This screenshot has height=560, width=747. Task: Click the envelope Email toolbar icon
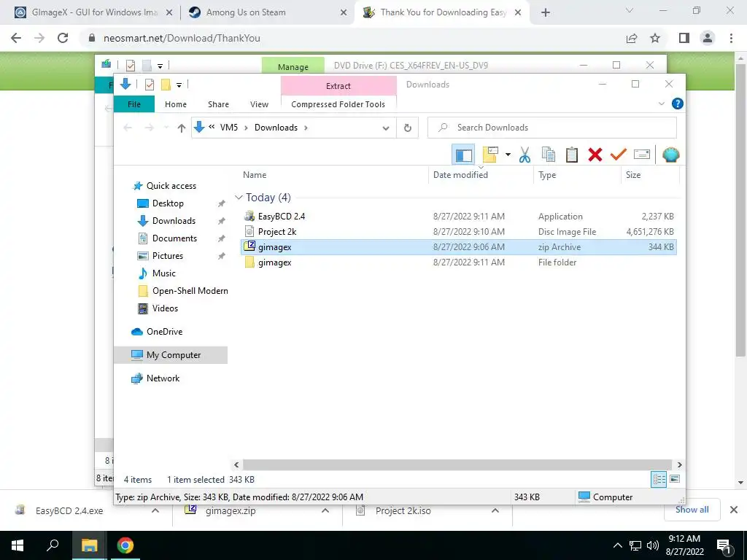[642, 155]
